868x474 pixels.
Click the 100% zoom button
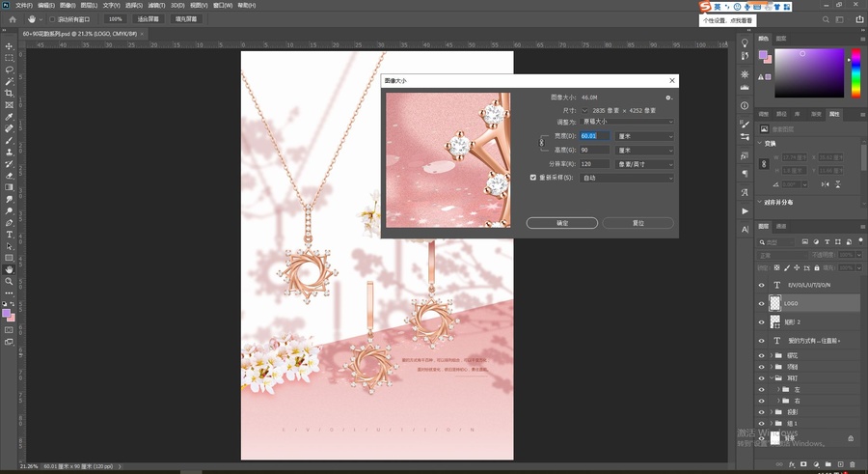(x=115, y=19)
